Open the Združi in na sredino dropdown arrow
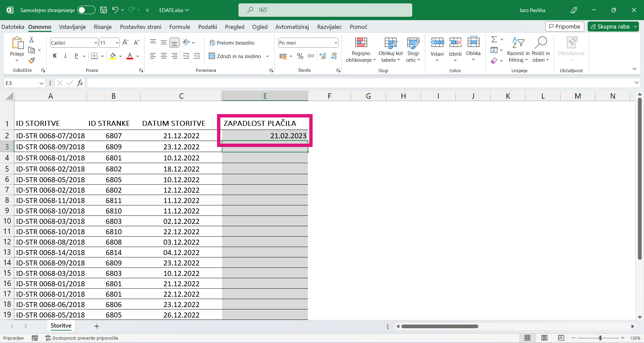Viewport: 644px width, 343px height. (x=267, y=56)
